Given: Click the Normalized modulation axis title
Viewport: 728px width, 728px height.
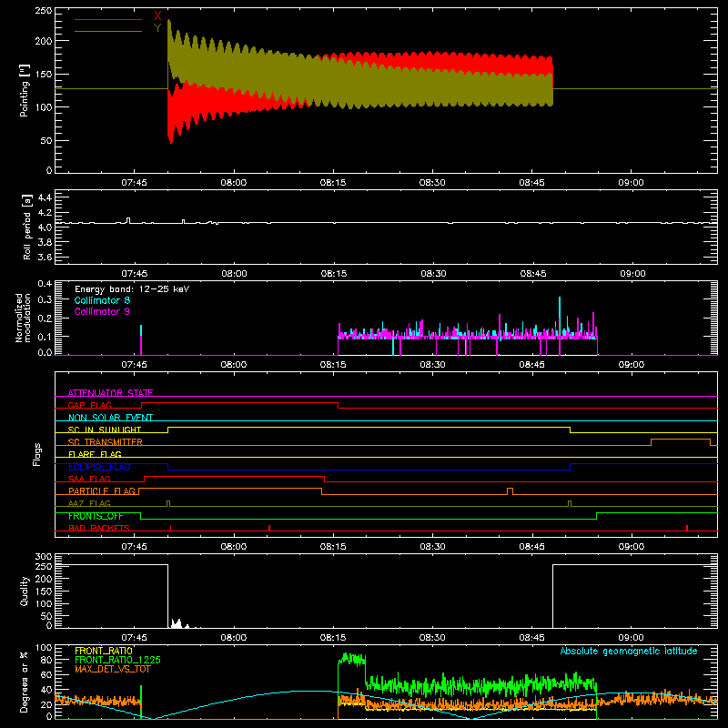Looking at the screenshot, I should point(23,318).
